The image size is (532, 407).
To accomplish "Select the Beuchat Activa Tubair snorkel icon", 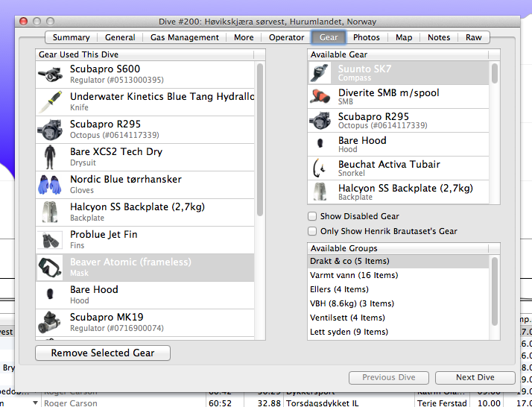I will tap(321, 168).
